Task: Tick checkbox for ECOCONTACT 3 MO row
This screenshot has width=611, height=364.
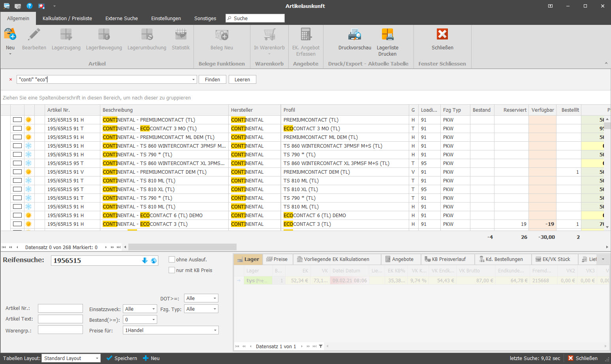Action: click(x=17, y=128)
